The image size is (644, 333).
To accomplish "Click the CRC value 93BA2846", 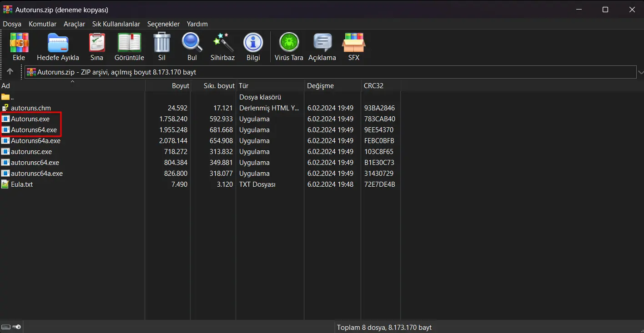I will click(379, 108).
